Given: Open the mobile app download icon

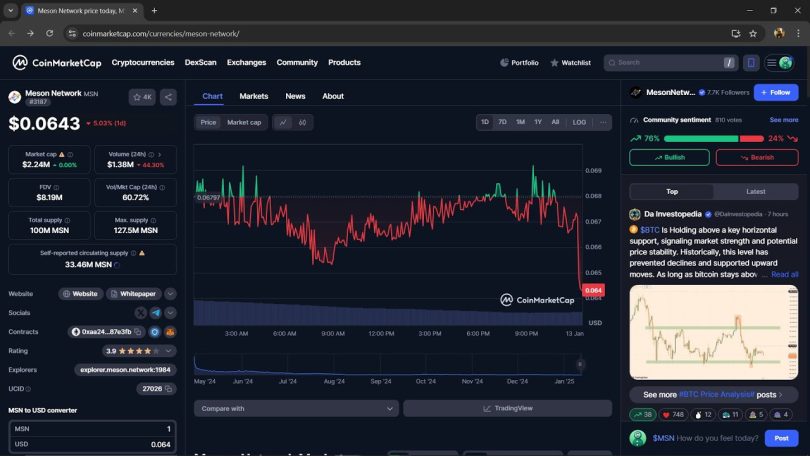Looking at the screenshot, I should 751,62.
